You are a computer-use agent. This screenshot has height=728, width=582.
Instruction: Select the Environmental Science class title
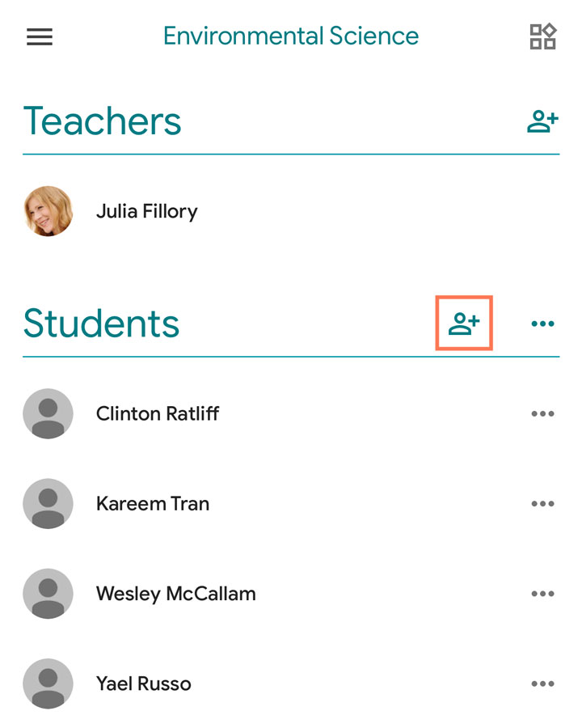(x=290, y=36)
